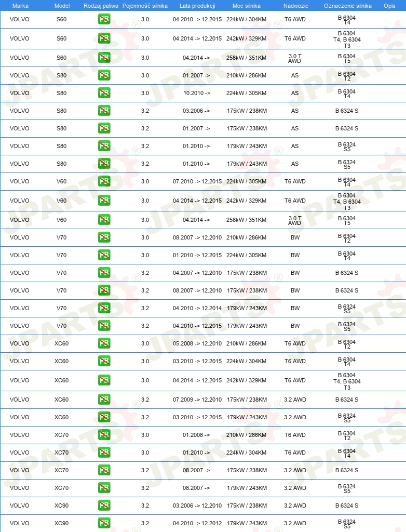This screenshot has height=532, width=406.
Task: Click the fuel icon in the S80 3.2 01.2007 row
Action: pos(104,128)
